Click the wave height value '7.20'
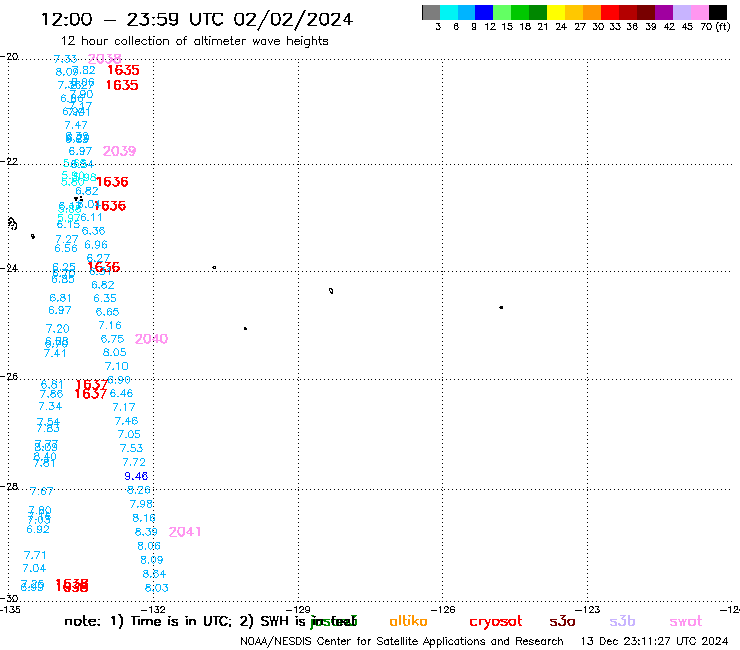 (x=58, y=329)
